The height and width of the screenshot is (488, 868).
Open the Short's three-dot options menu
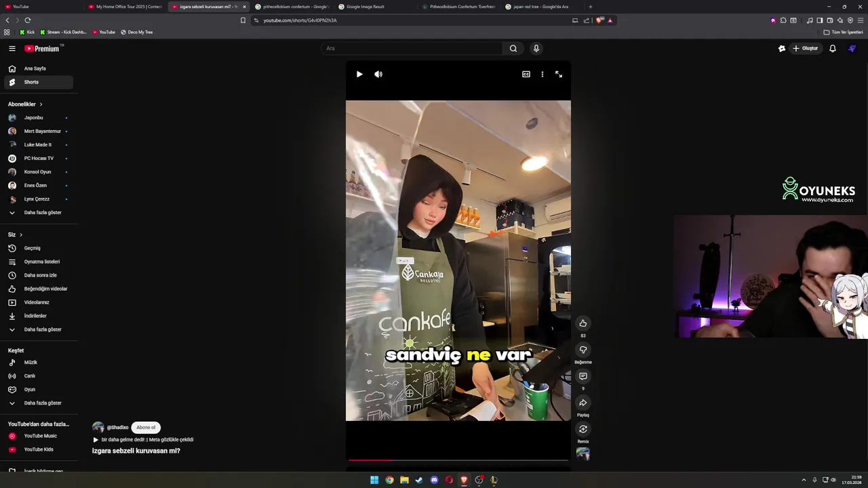click(542, 74)
